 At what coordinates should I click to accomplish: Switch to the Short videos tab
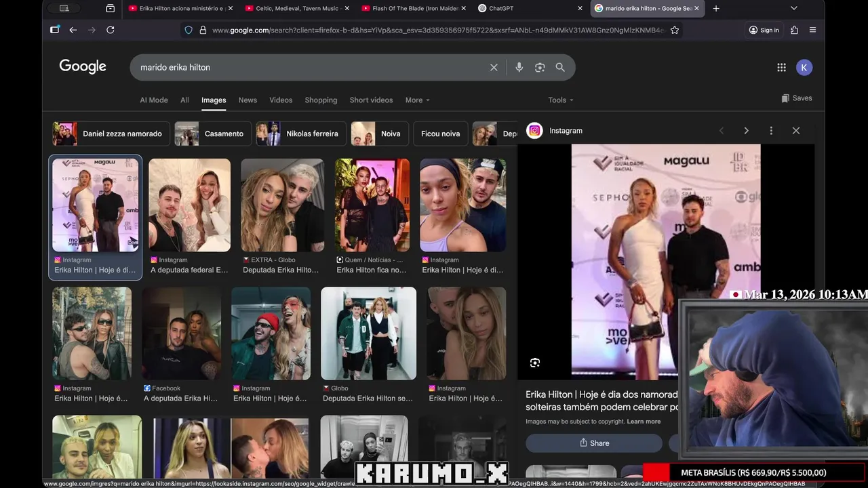coord(371,100)
